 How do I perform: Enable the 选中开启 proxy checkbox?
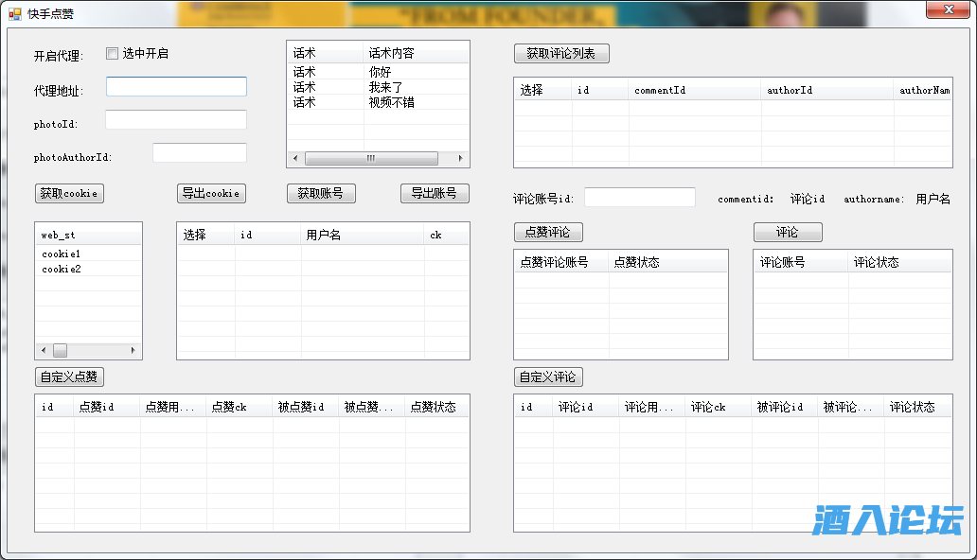113,54
